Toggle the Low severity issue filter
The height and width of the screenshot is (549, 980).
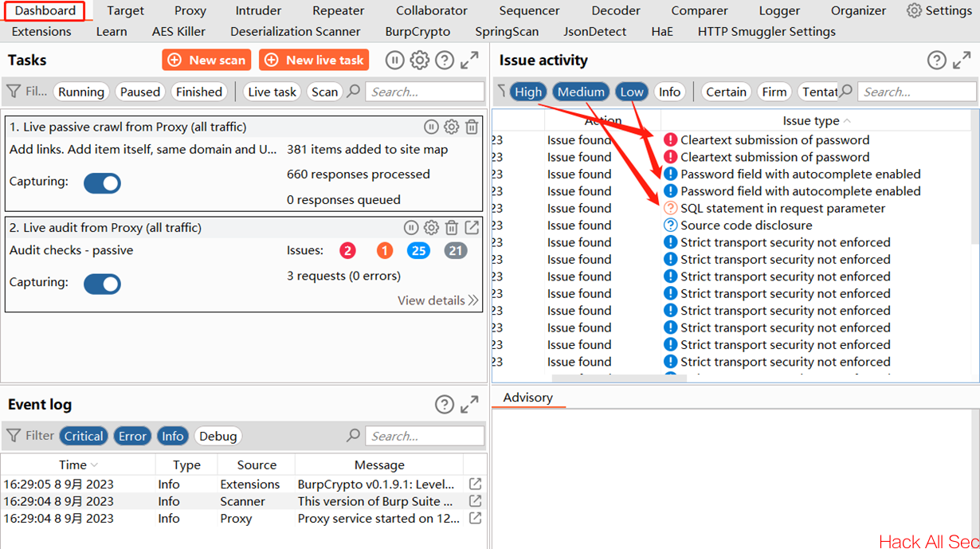(632, 92)
